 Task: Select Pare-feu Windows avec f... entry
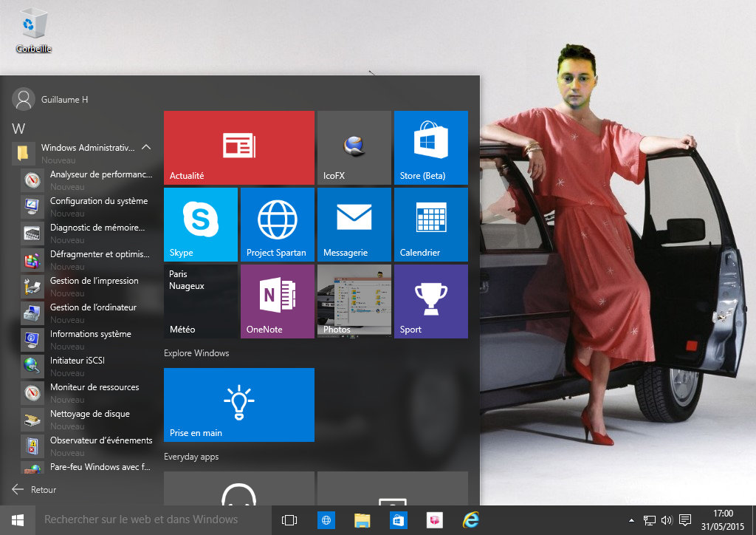[87, 467]
